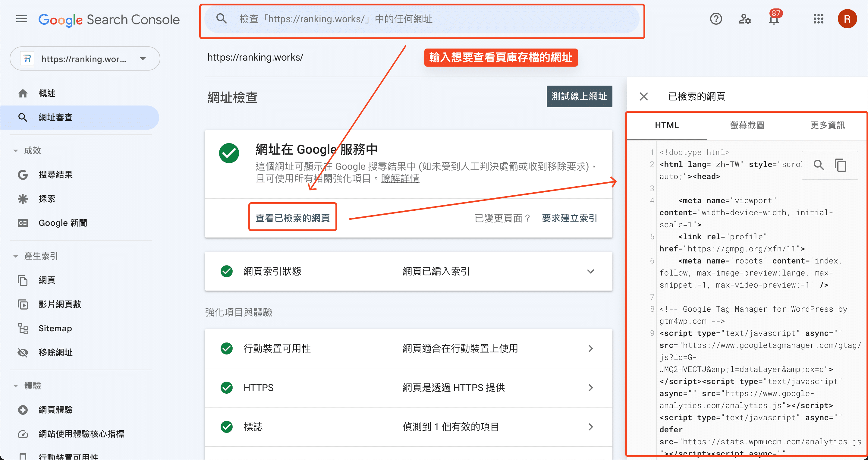This screenshot has height=460, width=868.
Task: Open 行動裝置可用性 details arrow
Action: click(x=590, y=348)
